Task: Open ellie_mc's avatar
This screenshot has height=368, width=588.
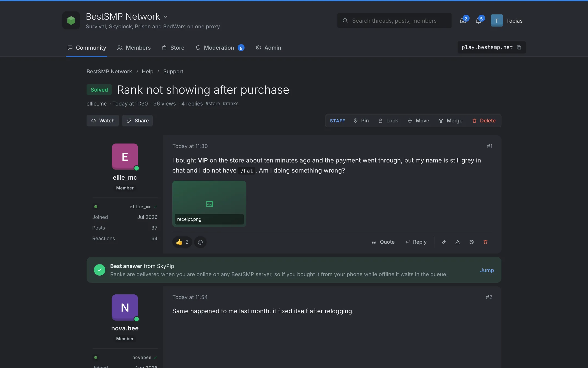Action: point(125,156)
